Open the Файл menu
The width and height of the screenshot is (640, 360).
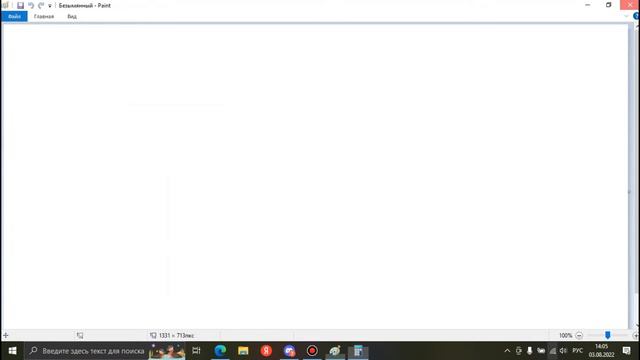coord(14,16)
